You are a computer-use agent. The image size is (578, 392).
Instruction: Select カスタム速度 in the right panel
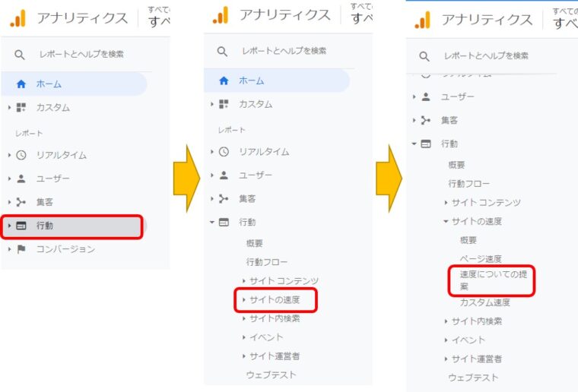484,302
